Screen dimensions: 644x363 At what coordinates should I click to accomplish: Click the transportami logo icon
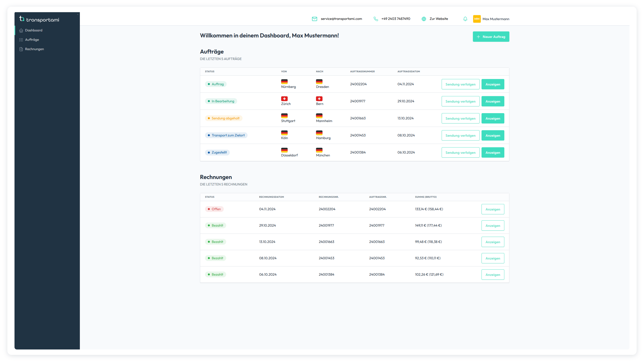tap(22, 19)
